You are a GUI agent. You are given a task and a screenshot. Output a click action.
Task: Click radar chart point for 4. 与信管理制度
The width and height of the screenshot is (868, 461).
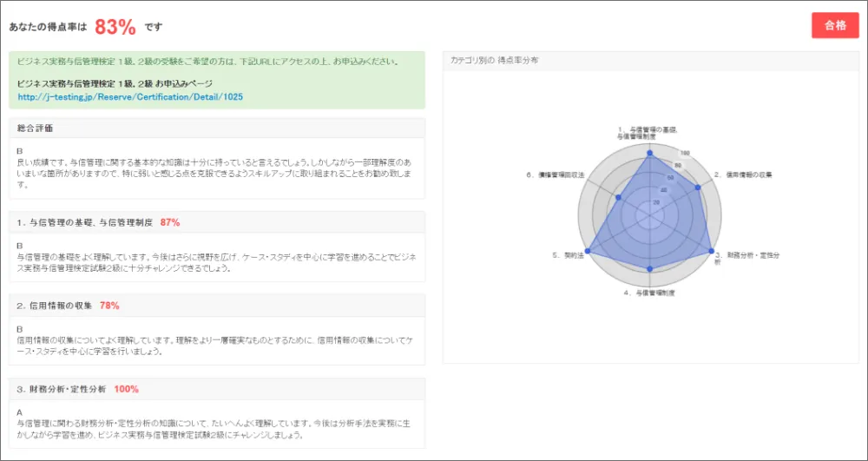(650, 269)
